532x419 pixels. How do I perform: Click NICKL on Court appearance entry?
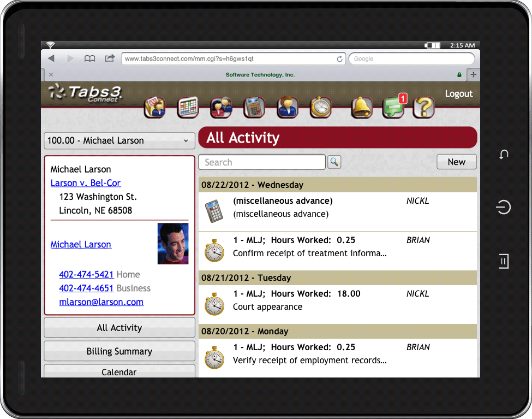417,293
